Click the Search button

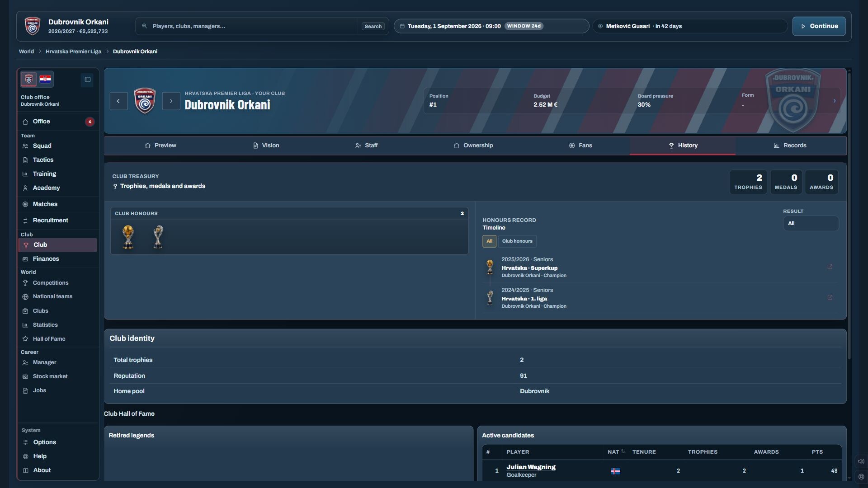tap(373, 27)
